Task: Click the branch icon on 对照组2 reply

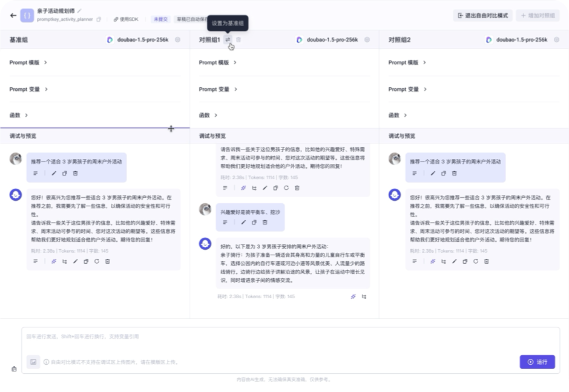Action: coord(444,261)
